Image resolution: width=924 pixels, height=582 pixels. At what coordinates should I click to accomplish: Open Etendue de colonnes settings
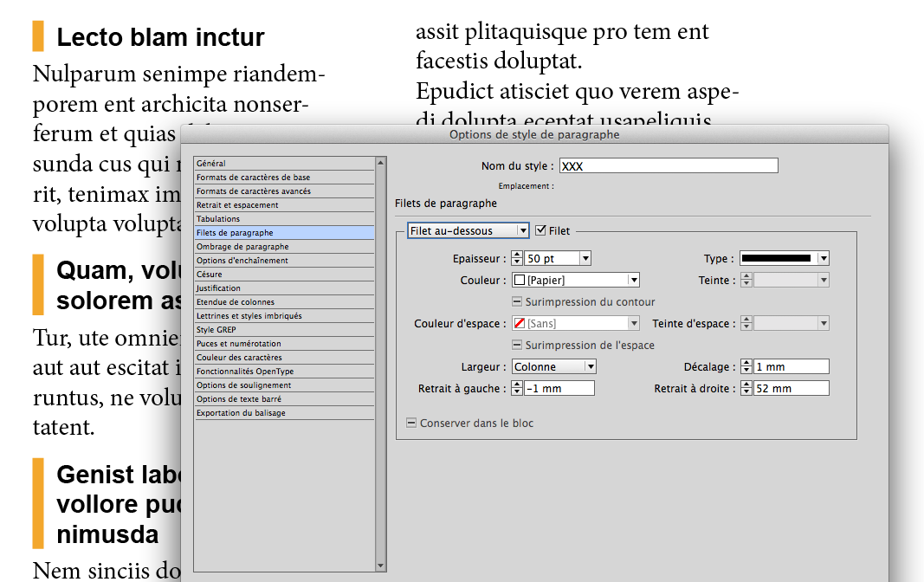[x=284, y=301]
